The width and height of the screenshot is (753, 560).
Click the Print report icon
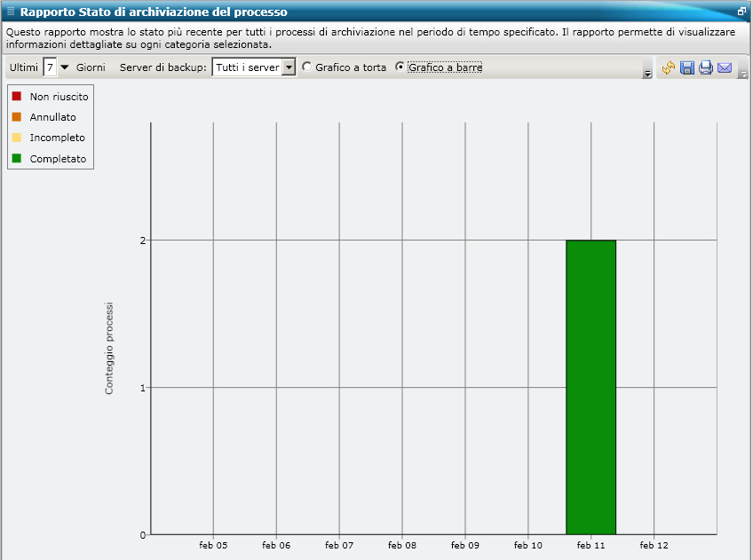tap(705, 67)
